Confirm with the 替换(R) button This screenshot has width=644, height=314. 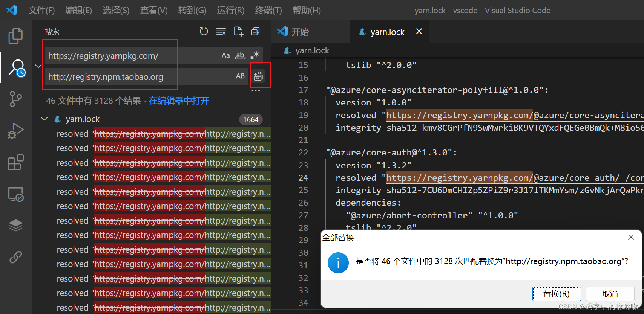coord(557,294)
